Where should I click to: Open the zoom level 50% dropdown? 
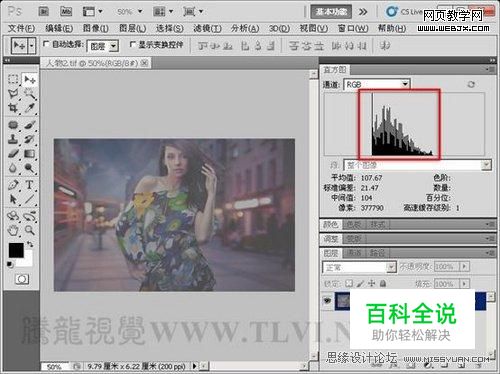pos(129,12)
